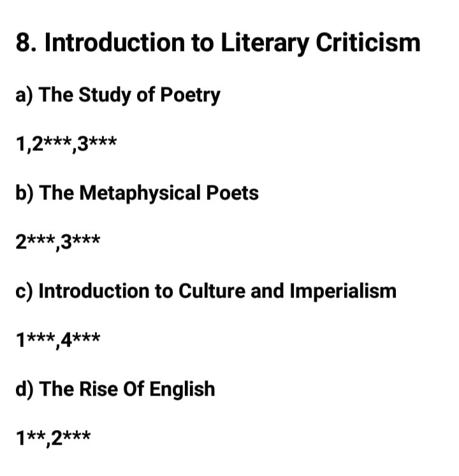The width and height of the screenshot is (459, 476).
Task: Click the '1***' entry under item c
Action: click(36, 340)
